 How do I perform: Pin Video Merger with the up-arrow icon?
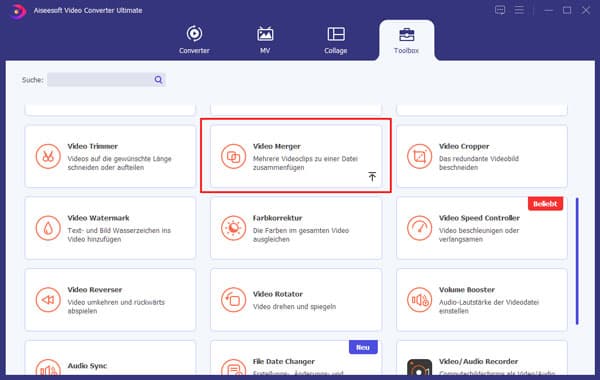(372, 176)
